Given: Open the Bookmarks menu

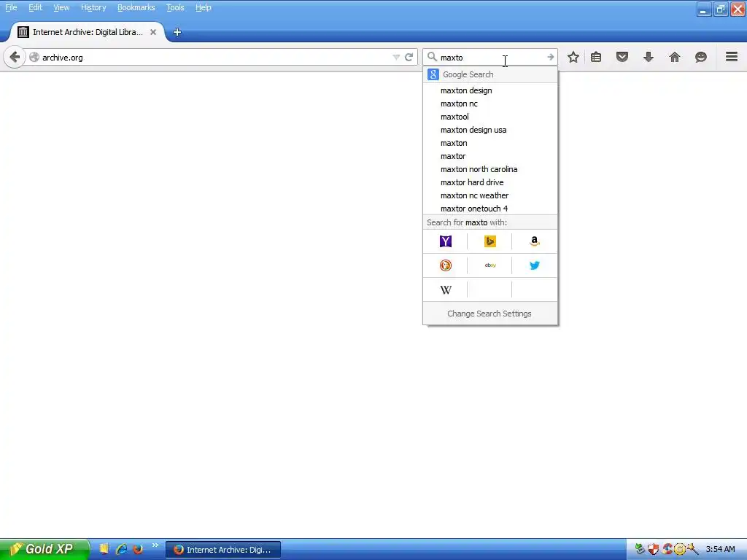Looking at the screenshot, I should pos(136,7).
